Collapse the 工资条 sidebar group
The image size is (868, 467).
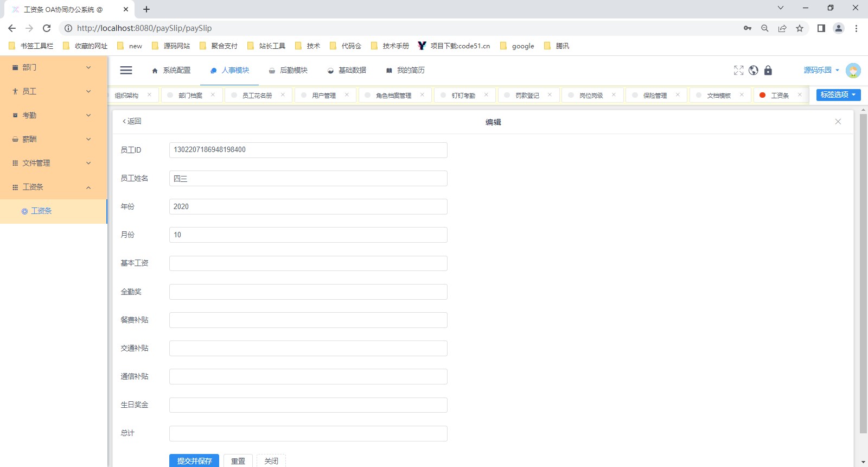click(x=53, y=187)
